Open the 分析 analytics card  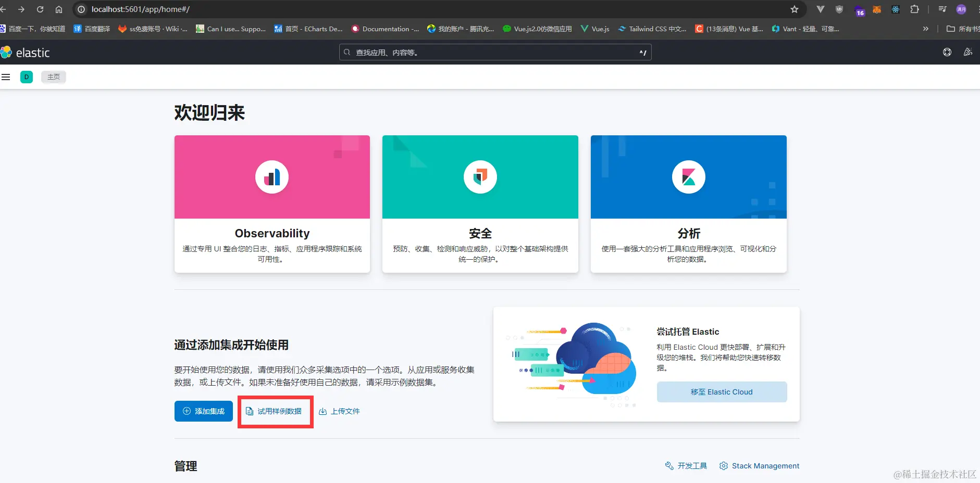point(689,204)
